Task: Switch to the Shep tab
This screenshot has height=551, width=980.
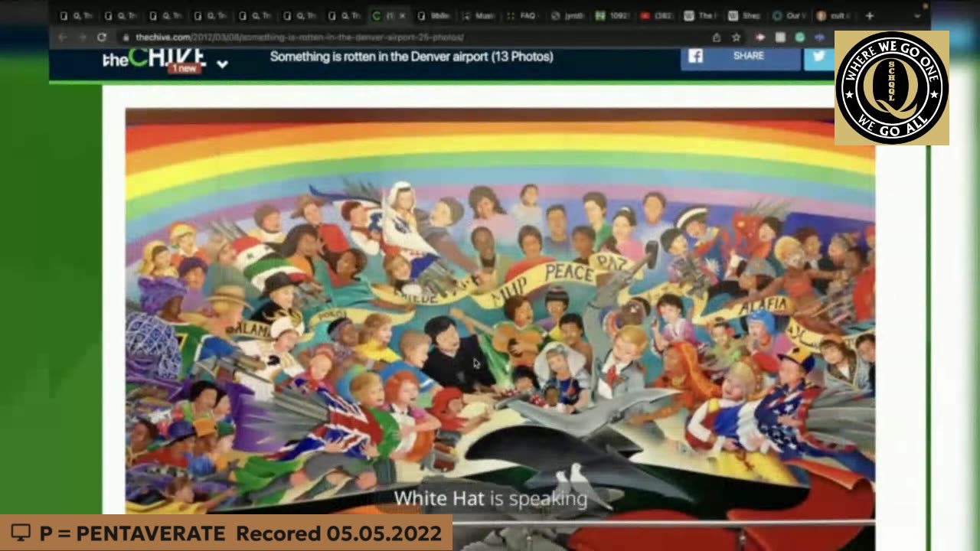Action: point(746,15)
